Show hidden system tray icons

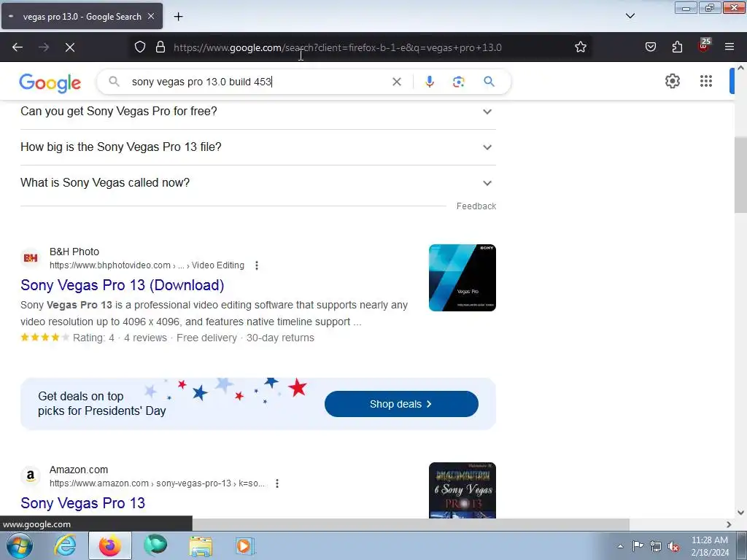(x=620, y=547)
